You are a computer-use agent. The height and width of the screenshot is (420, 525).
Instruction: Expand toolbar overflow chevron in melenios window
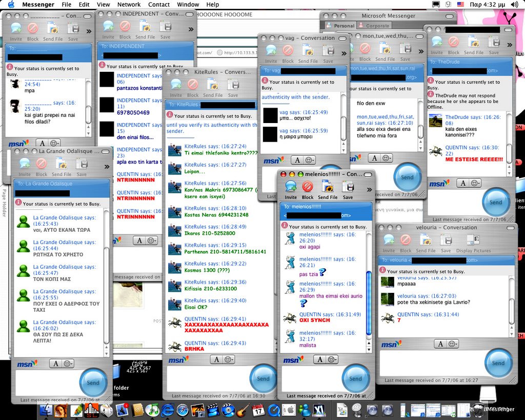pos(369,190)
